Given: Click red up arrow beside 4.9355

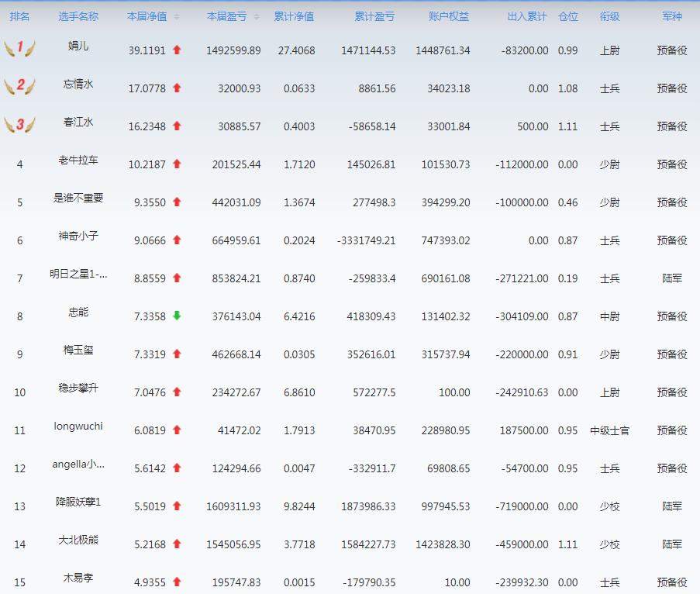Looking at the screenshot, I should [x=177, y=582].
